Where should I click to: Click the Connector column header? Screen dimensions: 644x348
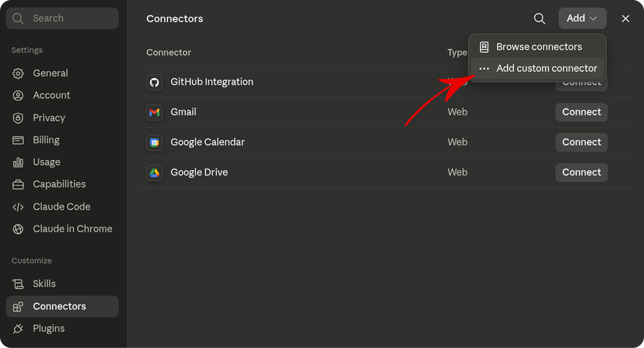tap(169, 52)
